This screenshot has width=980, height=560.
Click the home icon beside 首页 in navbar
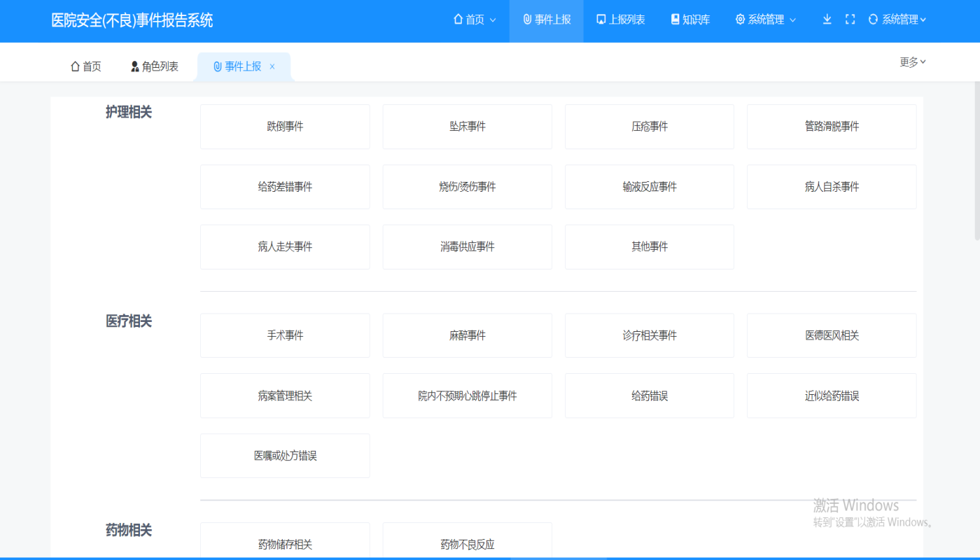pos(458,20)
